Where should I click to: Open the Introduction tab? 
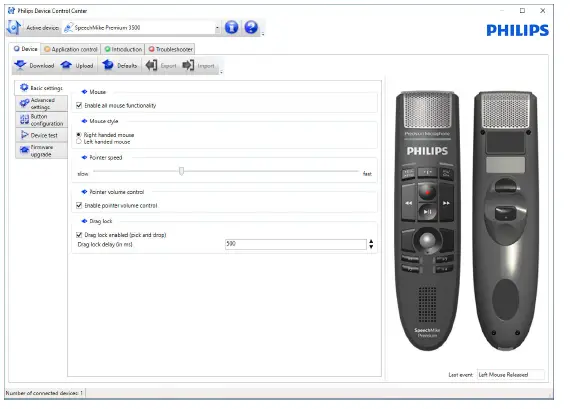coord(123,49)
